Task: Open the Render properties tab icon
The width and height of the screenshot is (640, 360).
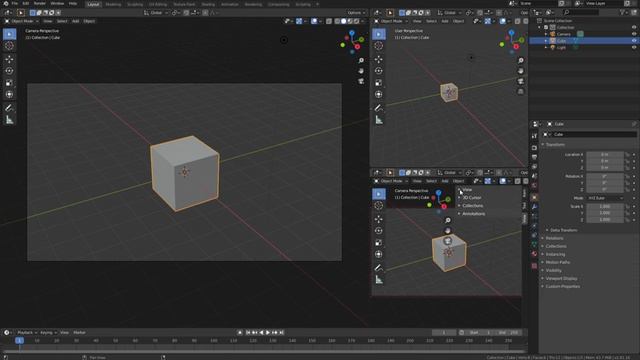Action: pos(534,148)
